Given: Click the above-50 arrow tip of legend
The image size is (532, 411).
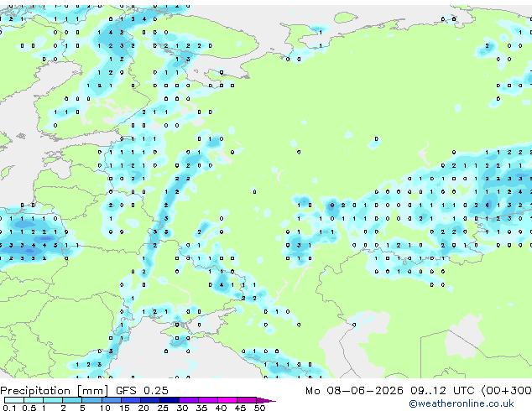Looking at the screenshot, I should click(x=266, y=400).
